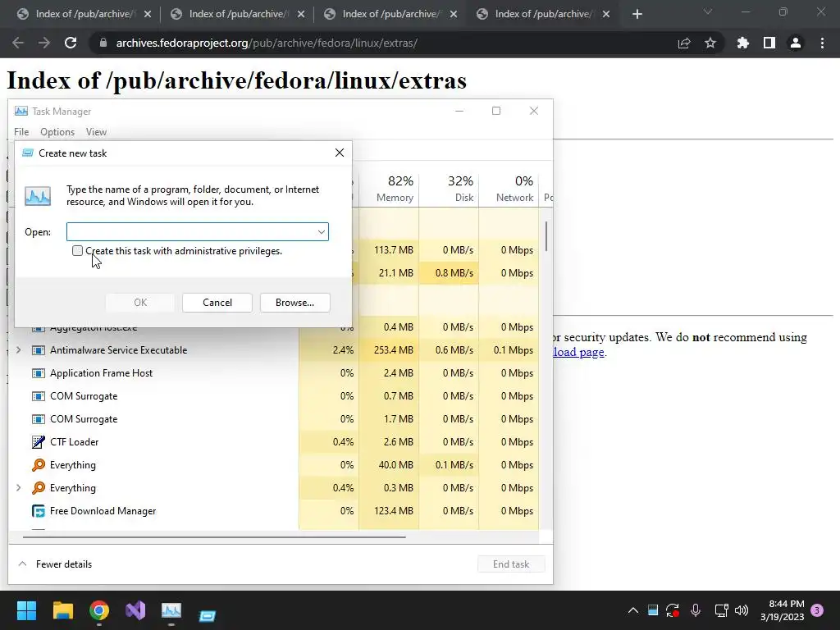Click the Task Manager horizontal scrollbar
This screenshot has height=630, width=840.
(x=214, y=536)
